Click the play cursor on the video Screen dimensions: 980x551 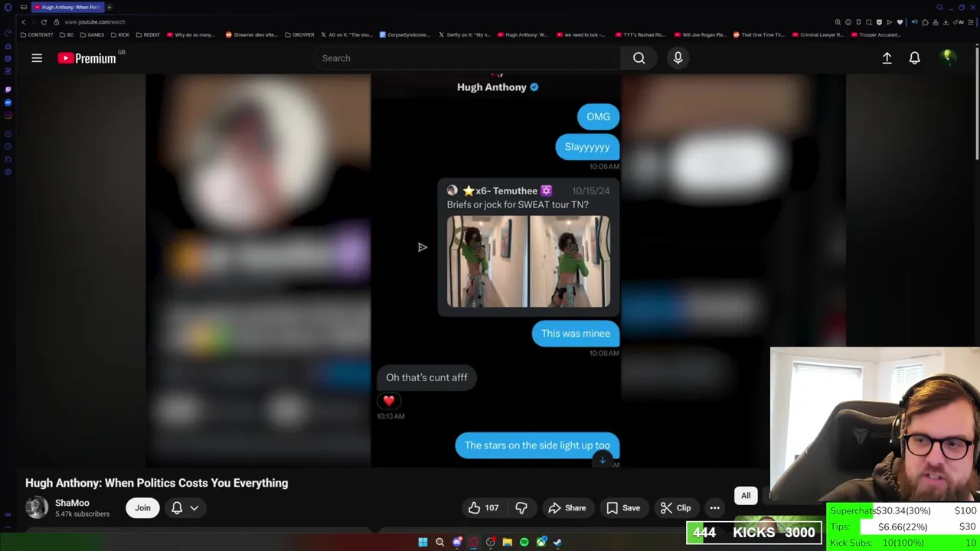click(x=422, y=247)
